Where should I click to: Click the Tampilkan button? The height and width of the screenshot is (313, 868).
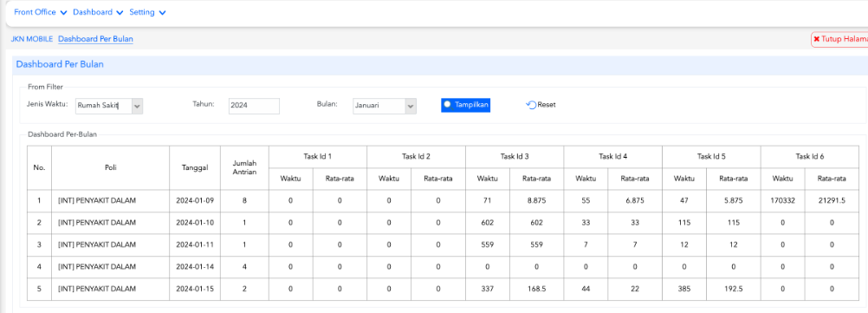pos(465,105)
